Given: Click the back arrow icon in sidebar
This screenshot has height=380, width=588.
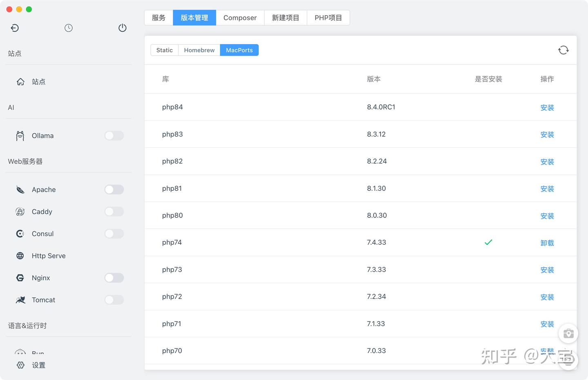Looking at the screenshot, I should [x=15, y=28].
